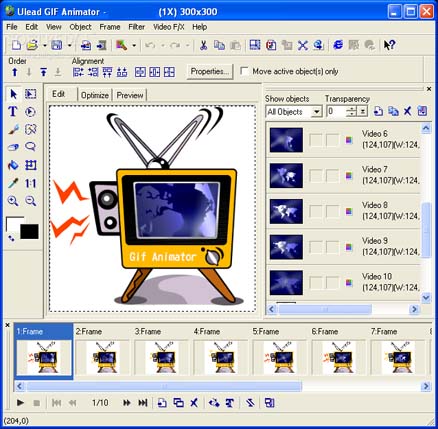Select the Pick (arrow) tool
The height and width of the screenshot is (429, 438).
click(x=13, y=94)
